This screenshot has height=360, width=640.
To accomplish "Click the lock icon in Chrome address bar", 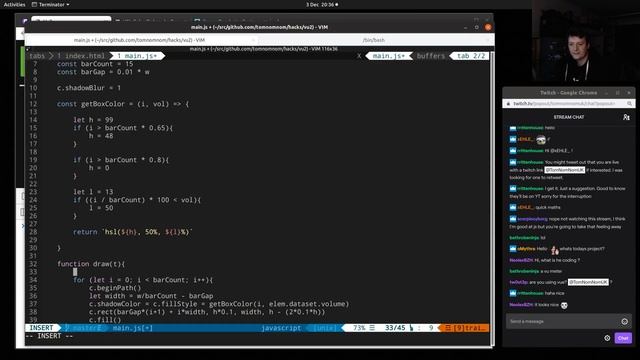I will 508,104.
